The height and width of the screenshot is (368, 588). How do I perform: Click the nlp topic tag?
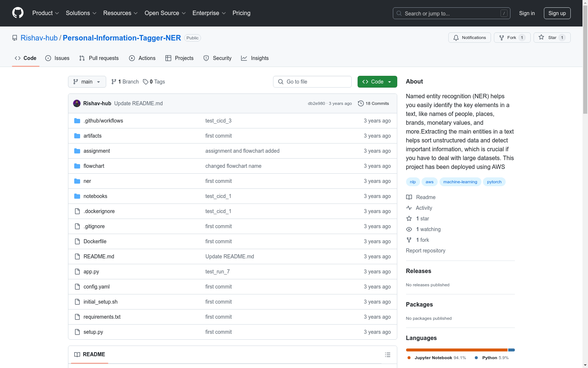(x=413, y=182)
